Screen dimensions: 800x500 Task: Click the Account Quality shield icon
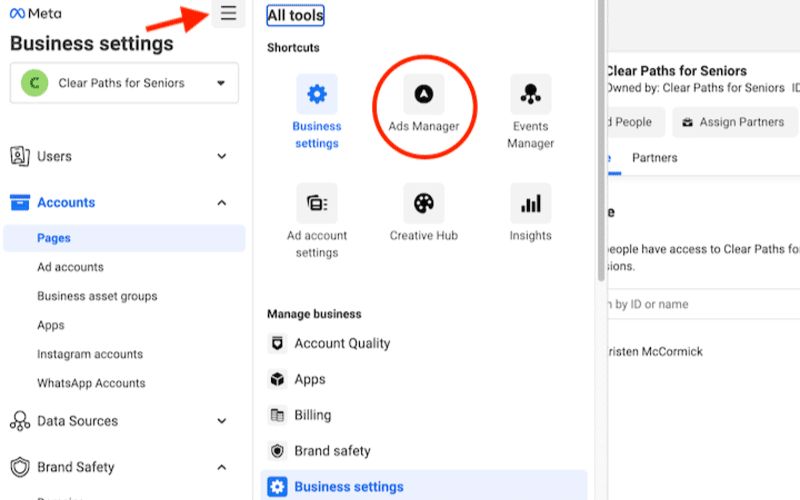click(277, 343)
